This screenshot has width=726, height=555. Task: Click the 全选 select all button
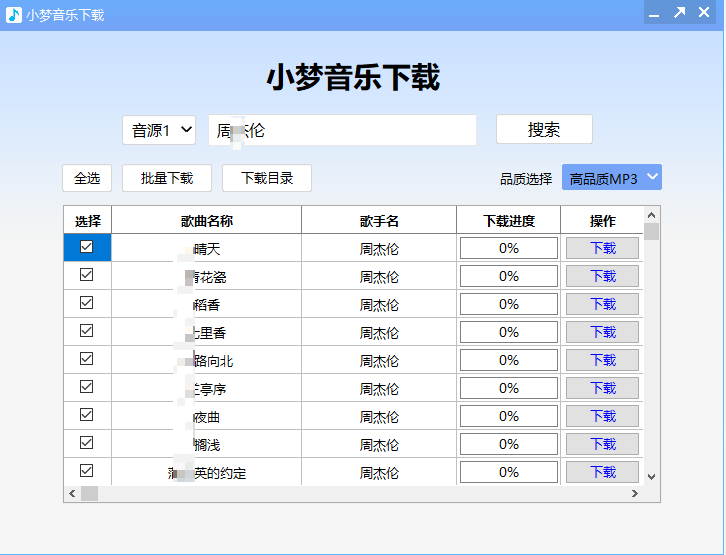(x=87, y=178)
